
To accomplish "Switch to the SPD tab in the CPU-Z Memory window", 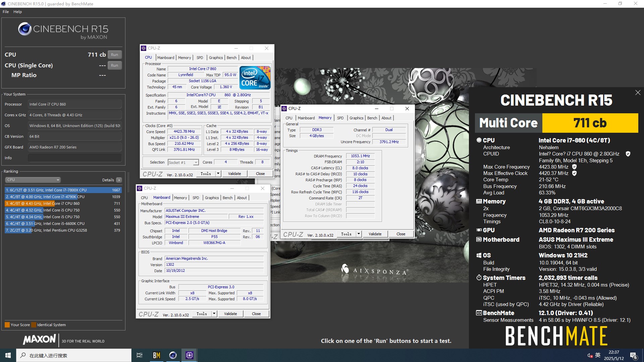I will 340,118.
